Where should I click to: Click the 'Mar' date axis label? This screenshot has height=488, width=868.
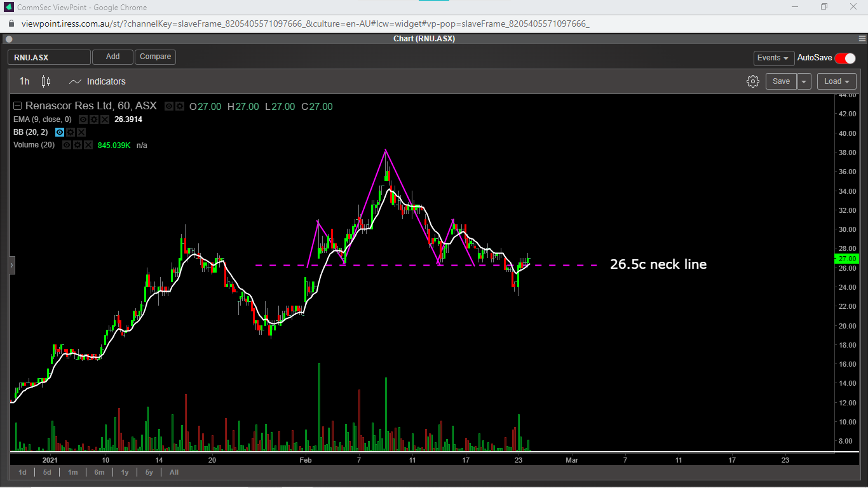tap(572, 460)
